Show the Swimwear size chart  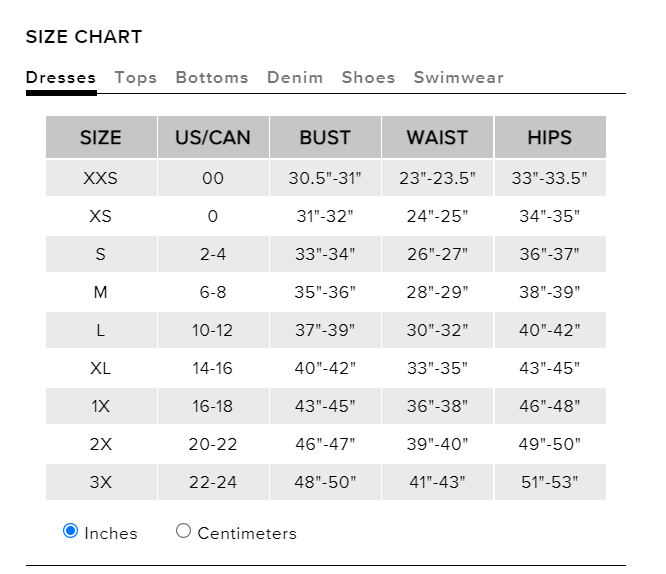[x=459, y=78]
